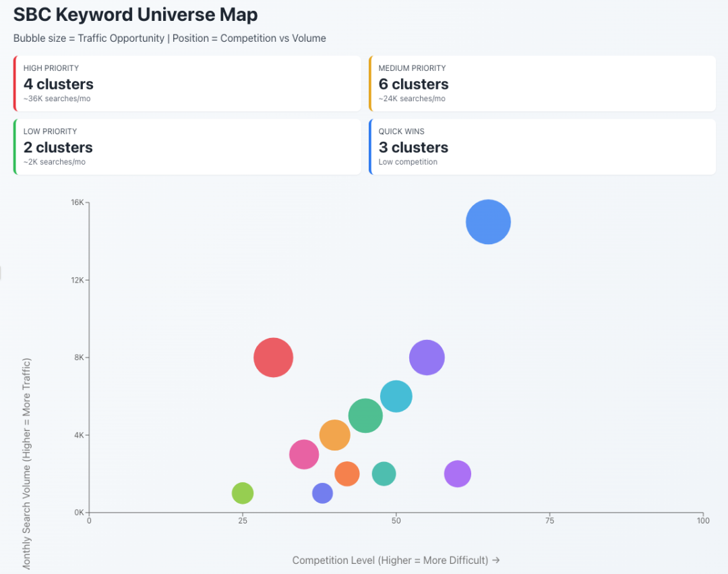This screenshot has width=728, height=574.
Task: Select the Low Priority 2 clusters card
Action: point(187,147)
